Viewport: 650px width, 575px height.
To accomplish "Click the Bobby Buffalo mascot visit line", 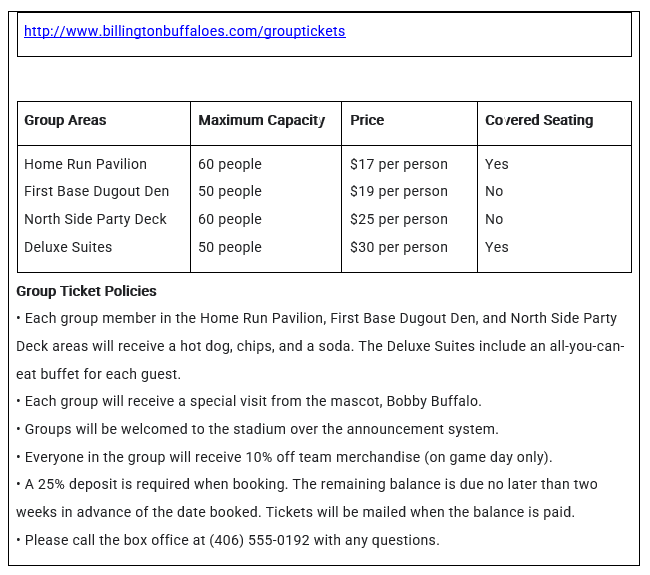I will click(x=249, y=401).
